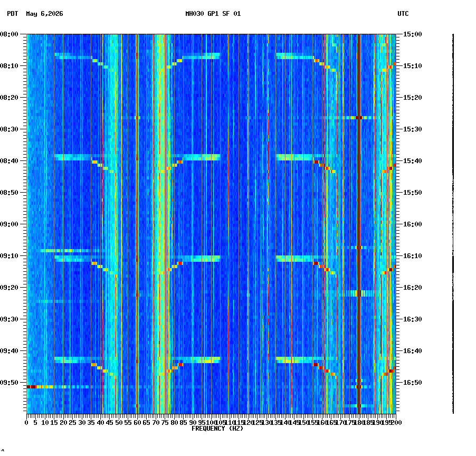Click the 15:10 UTC time label

tap(413, 66)
